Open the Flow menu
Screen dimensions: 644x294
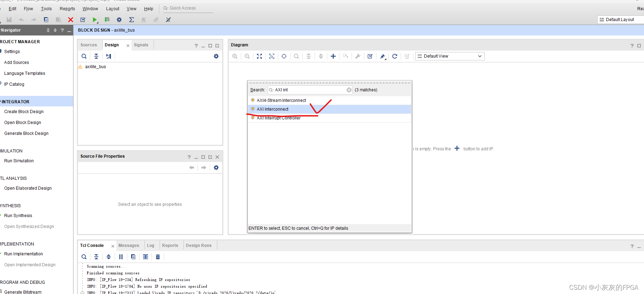click(x=28, y=9)
